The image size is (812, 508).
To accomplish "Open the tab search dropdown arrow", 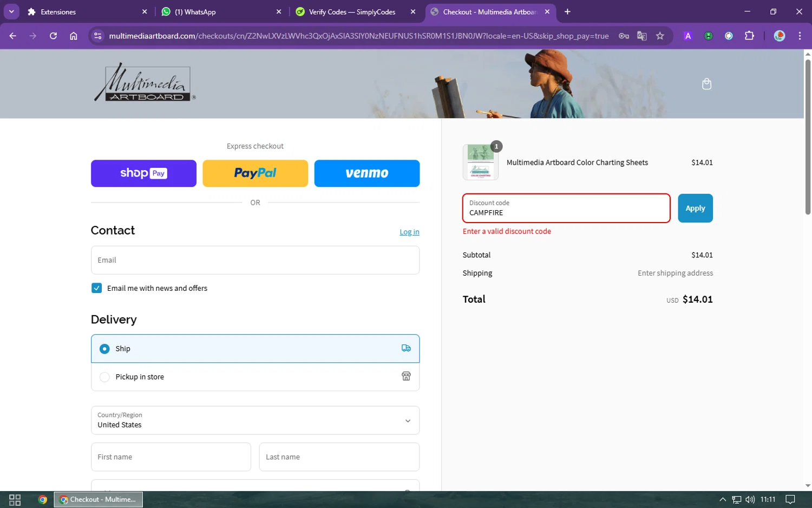I will 11,11.
